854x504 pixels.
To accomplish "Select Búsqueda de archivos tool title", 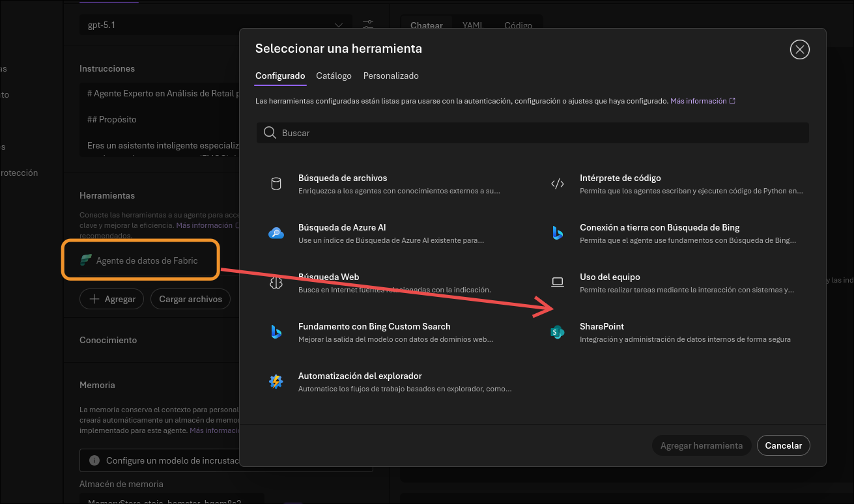I will 343,178.
